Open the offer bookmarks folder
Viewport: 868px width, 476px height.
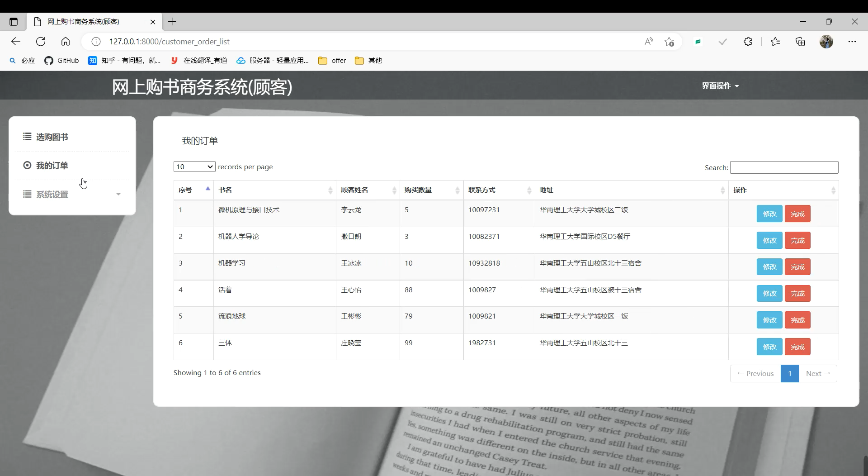pyautogui.click(x=332, y=61)
